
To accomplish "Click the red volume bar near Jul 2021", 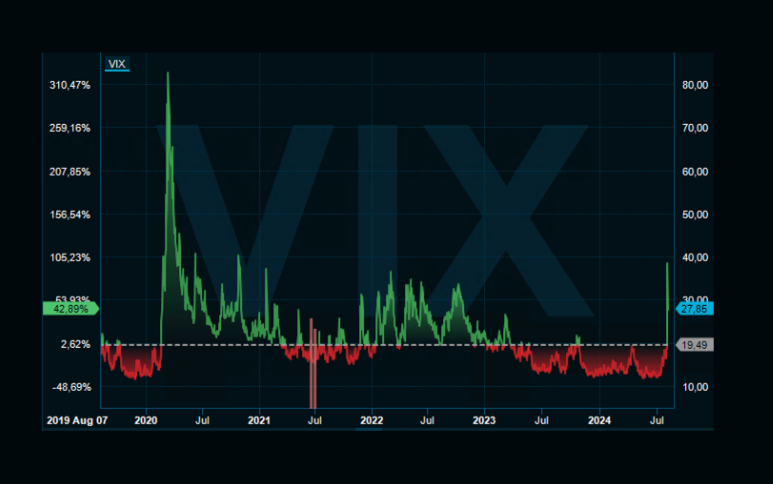I will (x=313, y=370).
